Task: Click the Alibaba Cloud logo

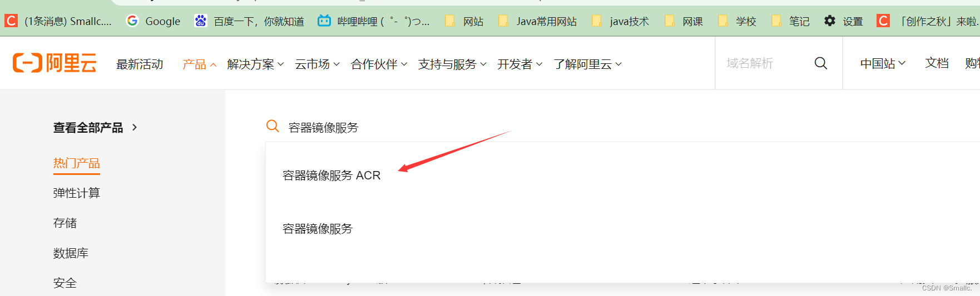Action: [55, 63]
